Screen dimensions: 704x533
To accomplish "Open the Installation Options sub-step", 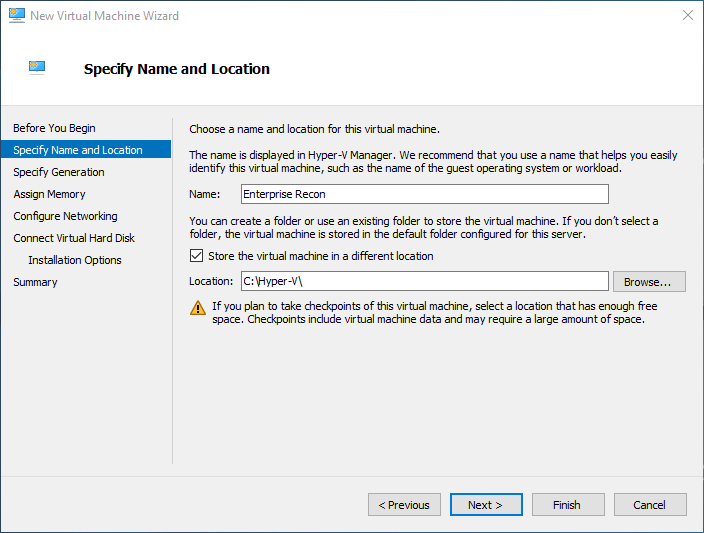I will [75, 260].
